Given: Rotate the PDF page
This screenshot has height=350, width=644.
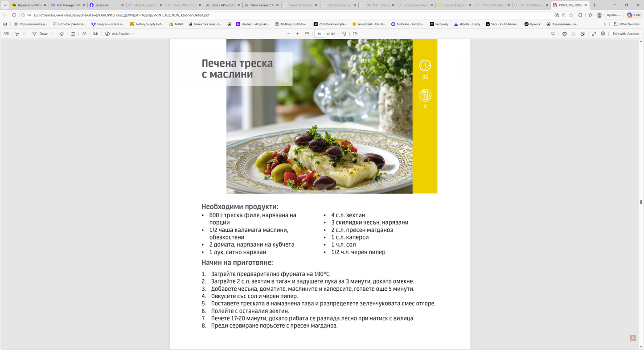Looking at the screenshot, I should point(344,34).
